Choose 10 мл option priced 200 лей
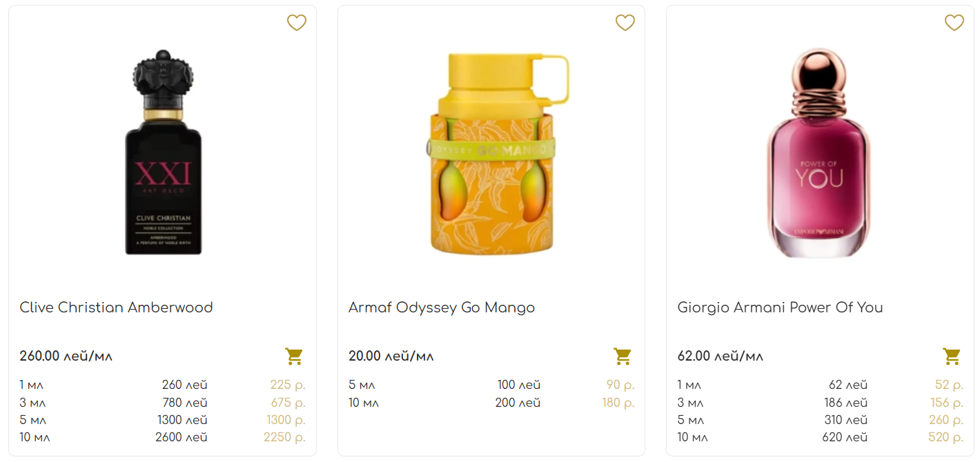 [491, 403]
